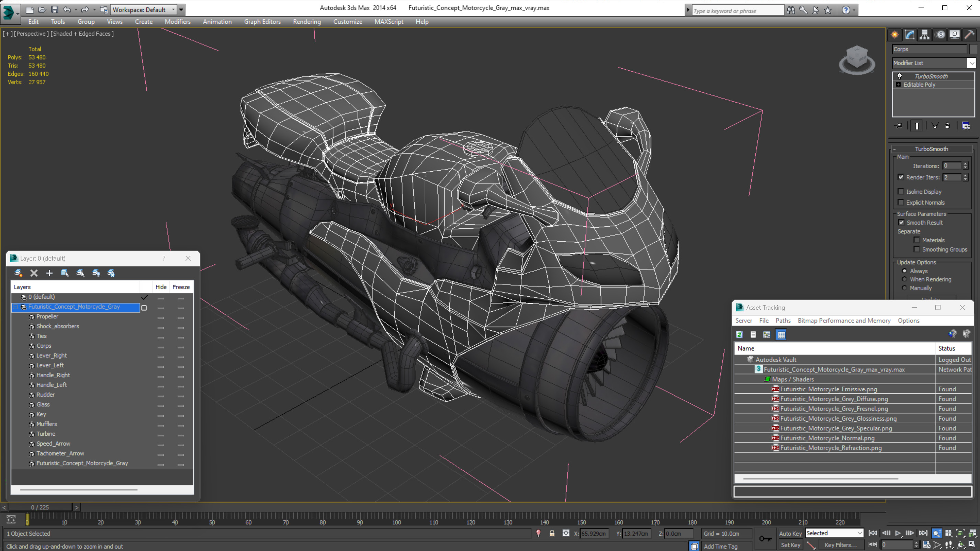
Task: Click the Play Animation button
Action: (x=898, y=533)
